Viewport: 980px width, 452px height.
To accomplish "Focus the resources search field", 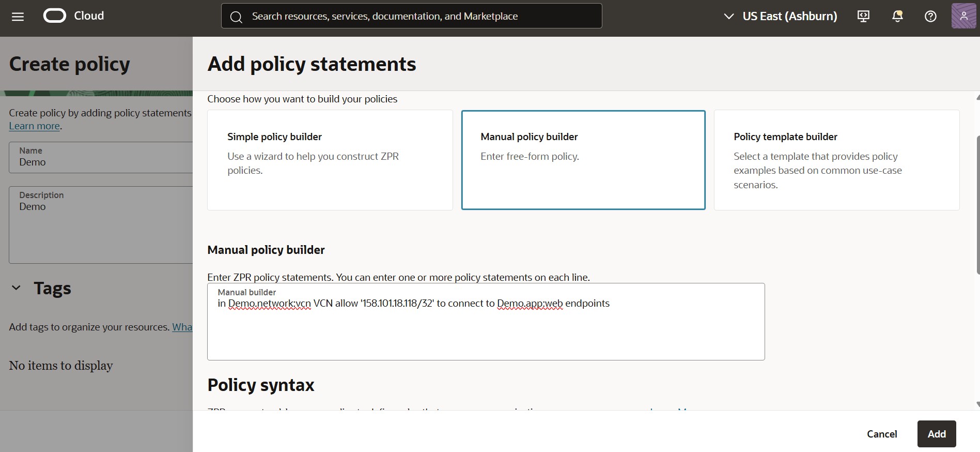I will [x=418, y=17].
